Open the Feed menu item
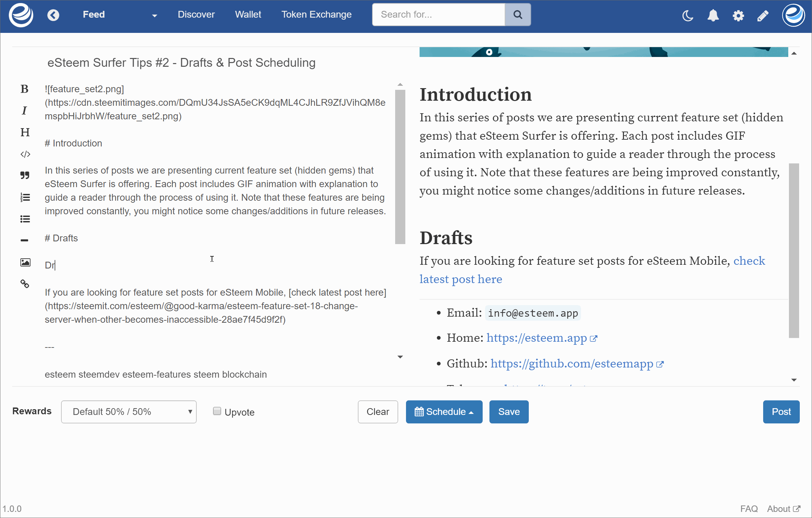 coord(94,15)
